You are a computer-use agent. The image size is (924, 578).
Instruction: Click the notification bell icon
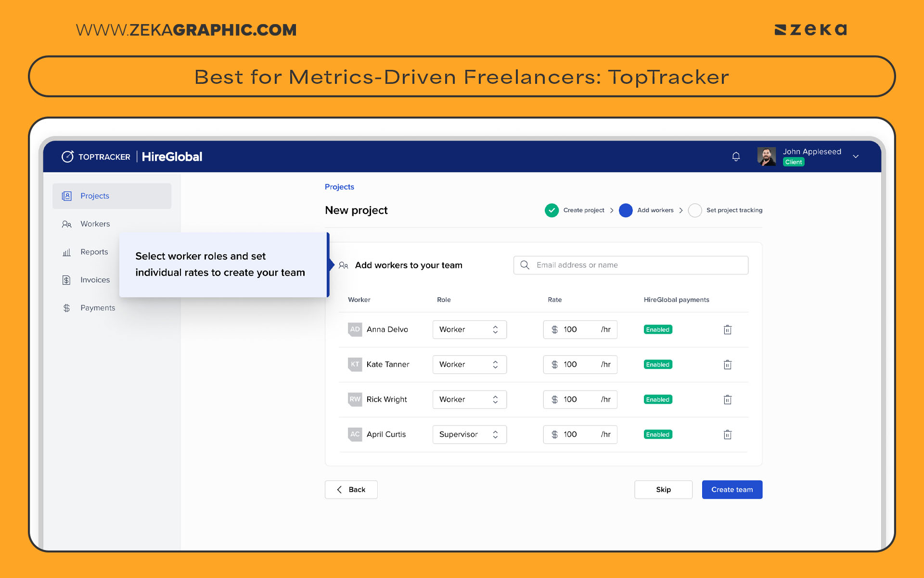click(736, 156)
